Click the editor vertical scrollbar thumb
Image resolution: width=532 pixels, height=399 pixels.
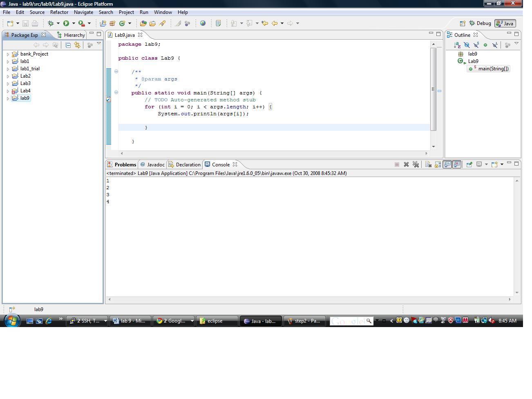433,89
